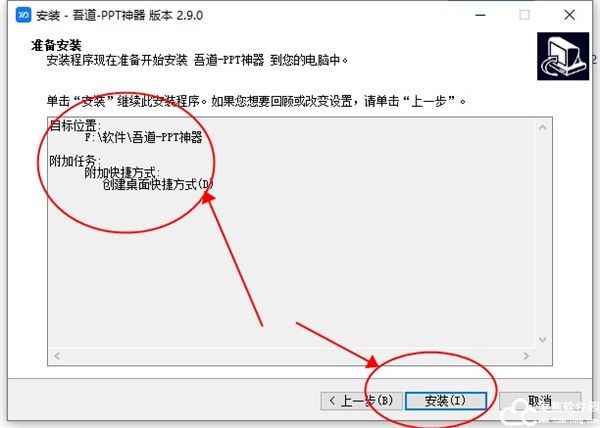The width and height of the screenshot is (600, 428).
Task: Click the 安装(I) button to start installation
Action: [446, 400]
